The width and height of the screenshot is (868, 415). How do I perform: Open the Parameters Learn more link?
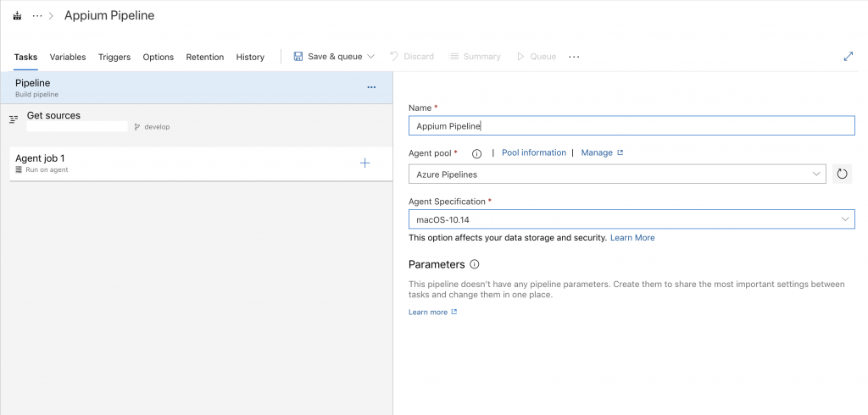click(x=433, y=312)
